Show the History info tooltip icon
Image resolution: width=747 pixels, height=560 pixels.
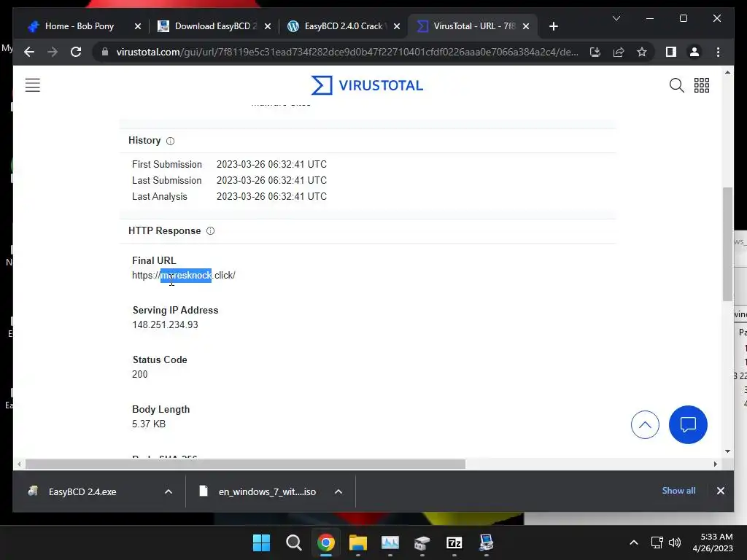click(x=170, y=141)
